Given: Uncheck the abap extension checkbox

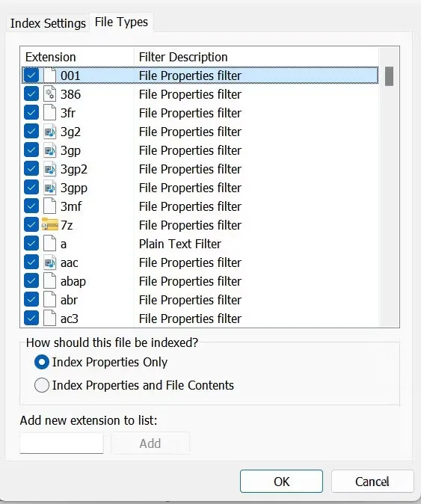Looking at the screenshot, I should point(31,281).
